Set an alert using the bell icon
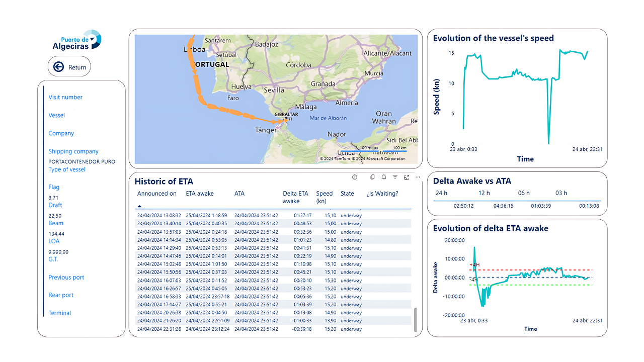The image size is (644, 362). [384, 177]
